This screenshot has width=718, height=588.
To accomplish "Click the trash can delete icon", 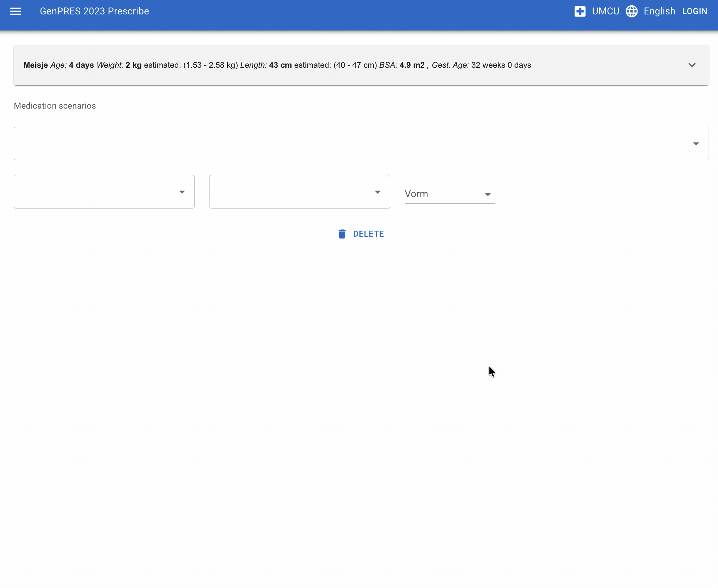I will (x=342, y=234).
